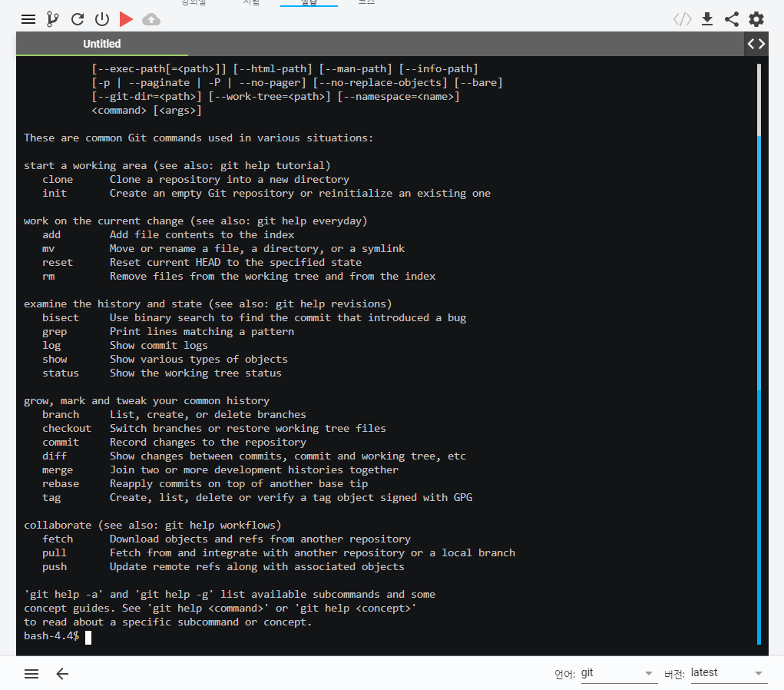784x690 pixels.
Task: Toggle the top hamburger menu
Action: [28, 19]
